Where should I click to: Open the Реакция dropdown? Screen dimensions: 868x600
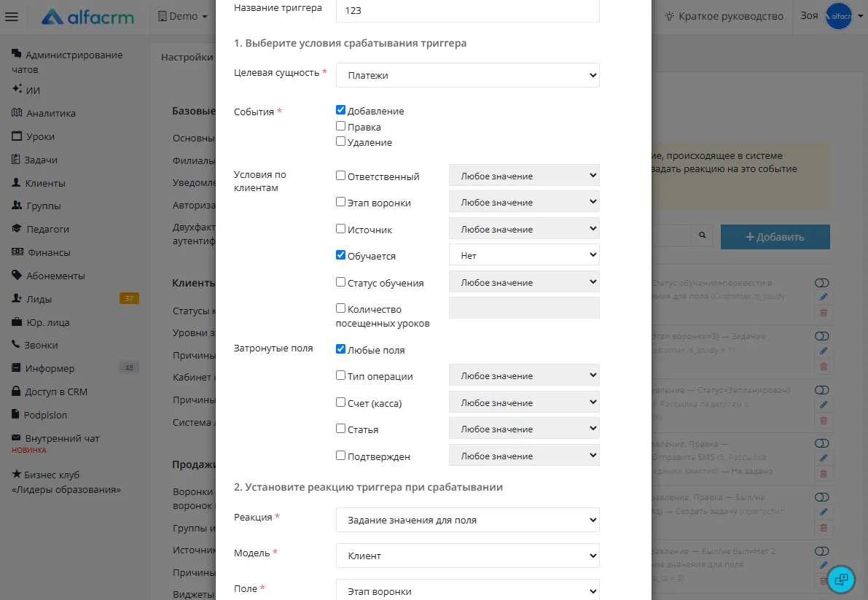click(x=468, y=520)
